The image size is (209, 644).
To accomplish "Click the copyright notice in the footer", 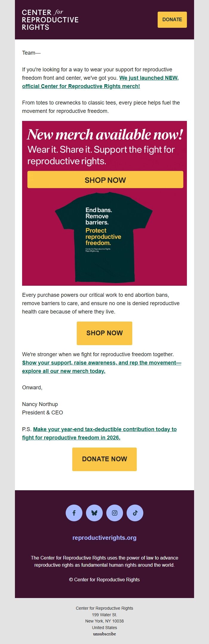I will [104, 580].
